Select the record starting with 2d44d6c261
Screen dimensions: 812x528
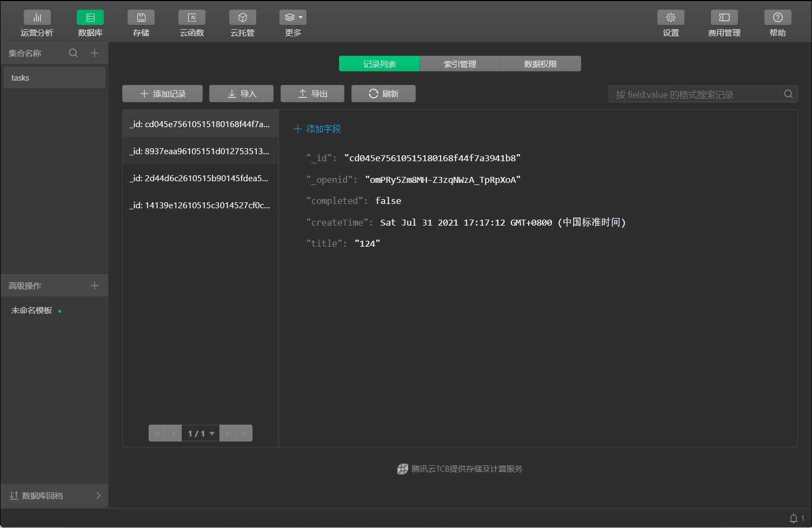[x=201, y=178]
